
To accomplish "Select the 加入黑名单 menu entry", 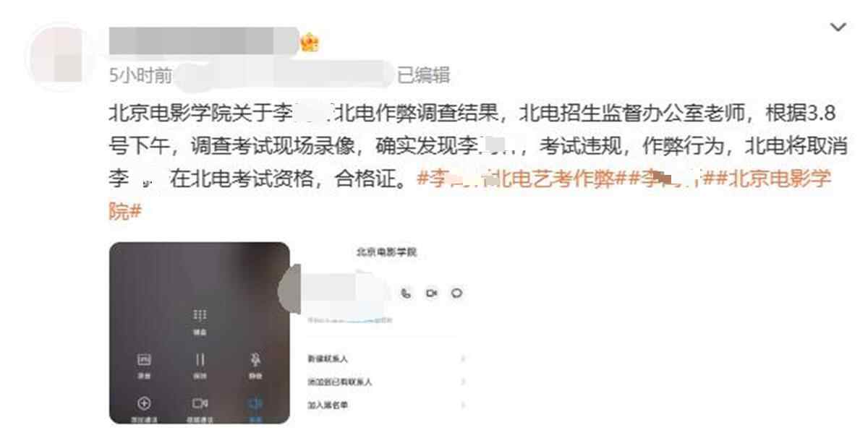I will pyautogui.click(x=328, y=405).
